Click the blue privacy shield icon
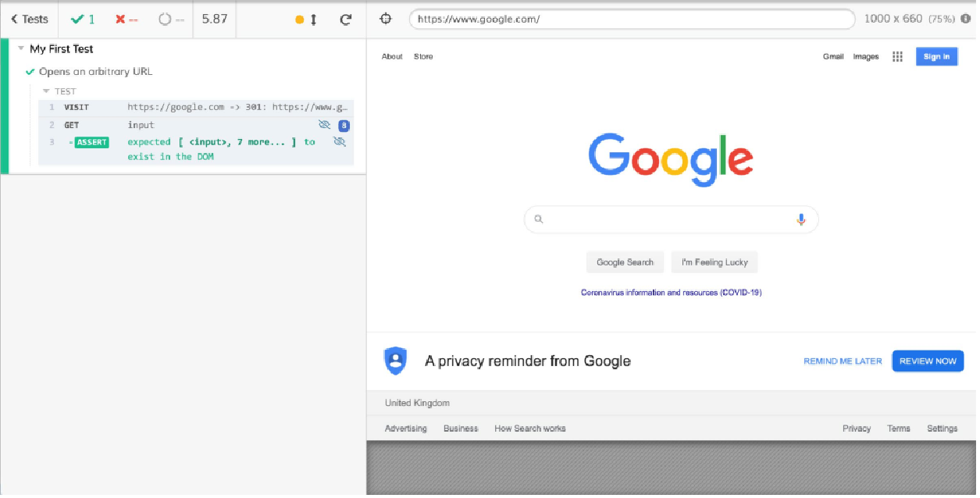980x498 pixels. (x=395, y=361)
